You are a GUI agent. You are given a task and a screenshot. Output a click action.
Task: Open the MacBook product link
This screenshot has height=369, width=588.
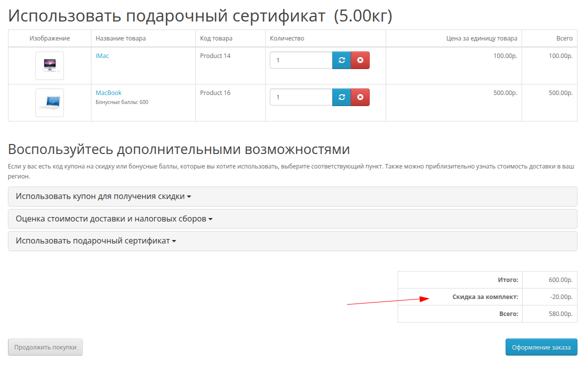108,93
